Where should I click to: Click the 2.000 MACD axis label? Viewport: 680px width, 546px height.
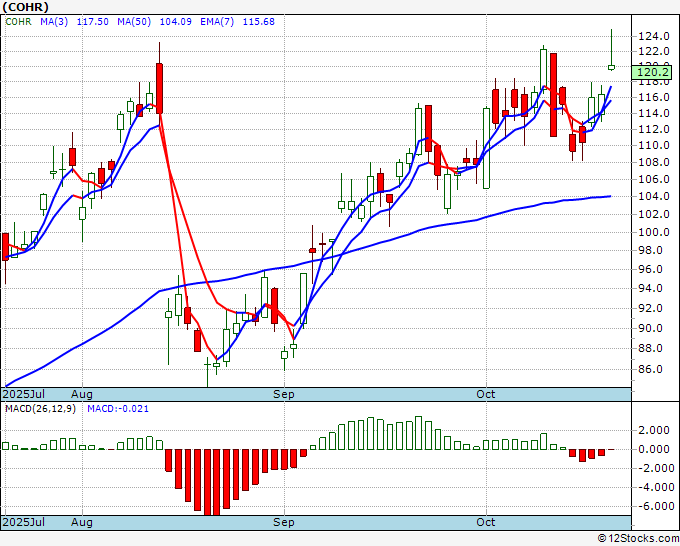[654, 430]
